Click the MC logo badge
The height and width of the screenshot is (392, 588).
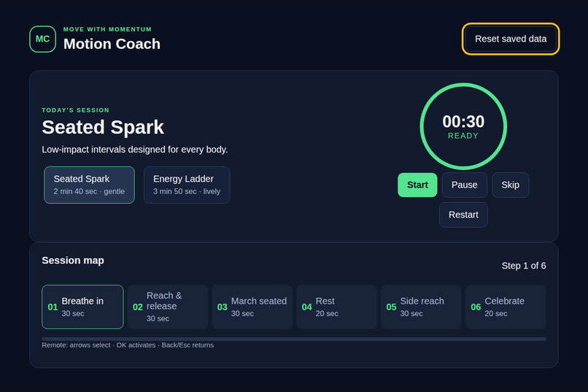tap(43, 39)
